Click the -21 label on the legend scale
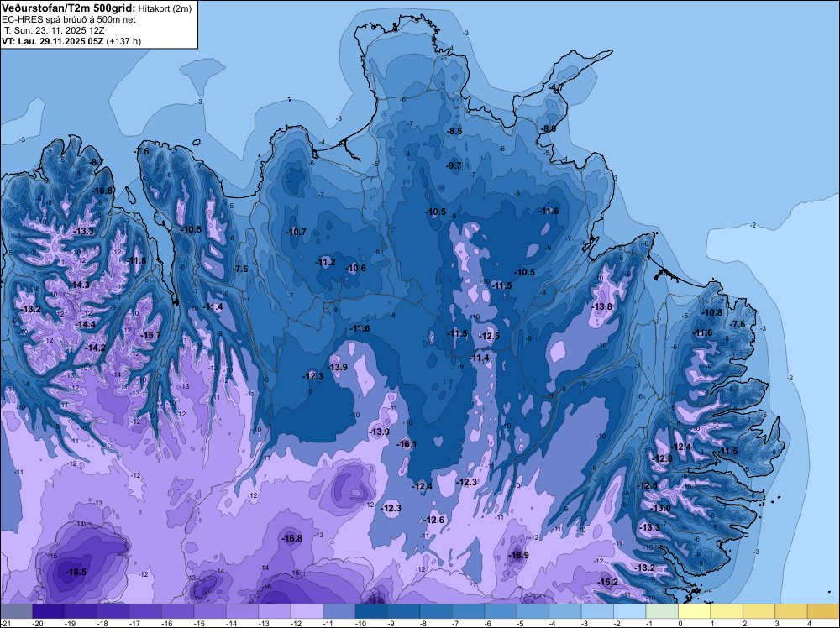The height and width of the screenshot is (628, 840). (5, 624)
